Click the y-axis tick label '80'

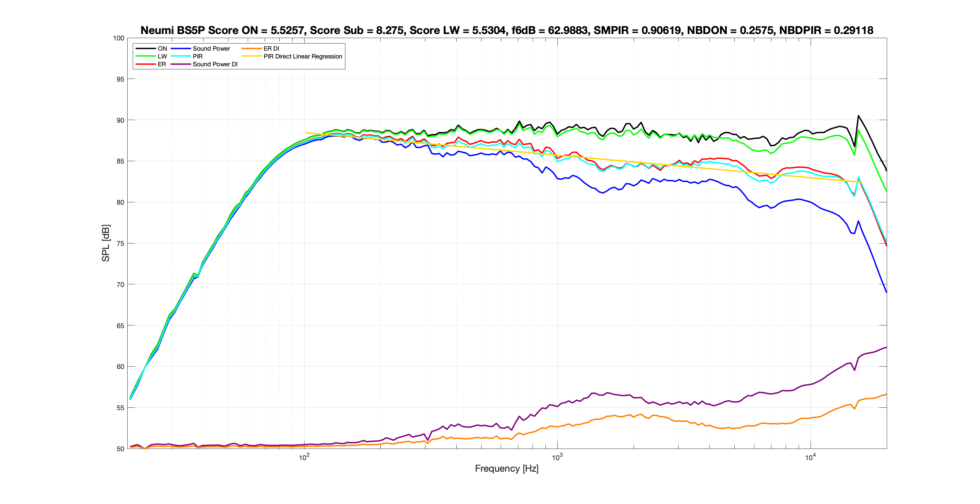click(x=120, y=202)
